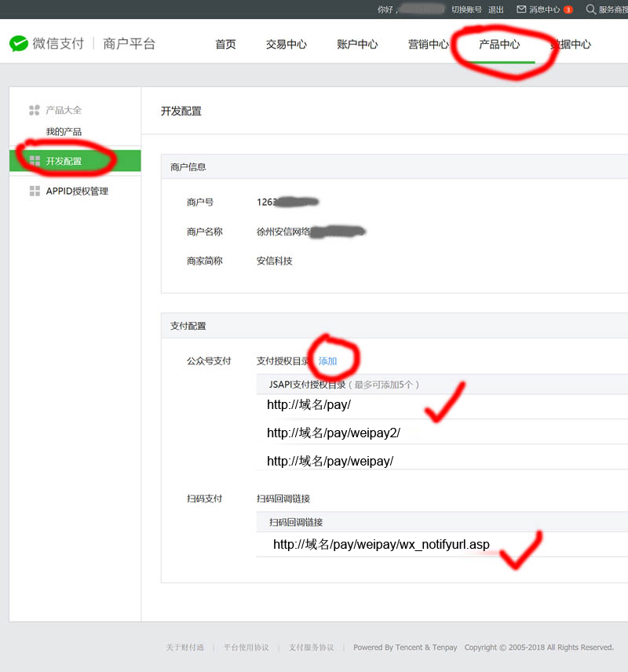Click the 开发配置 page heading
628x672 pixels.
point(181,111)
